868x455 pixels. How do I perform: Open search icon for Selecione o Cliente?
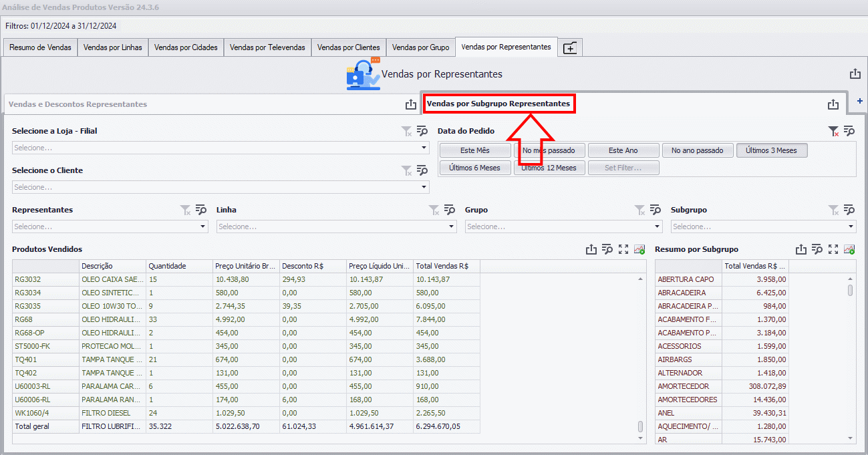pyautogui.click(x=422, y=170)
